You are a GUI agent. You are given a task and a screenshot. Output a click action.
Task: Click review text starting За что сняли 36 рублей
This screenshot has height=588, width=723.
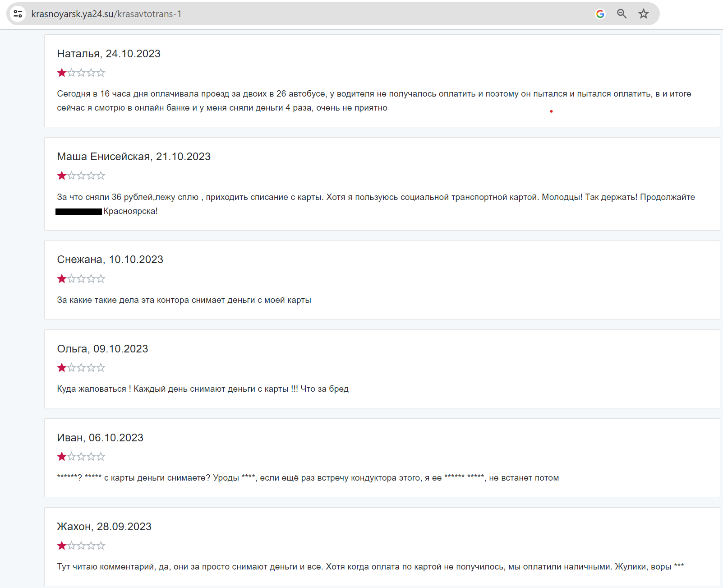(x=376, y=204)
